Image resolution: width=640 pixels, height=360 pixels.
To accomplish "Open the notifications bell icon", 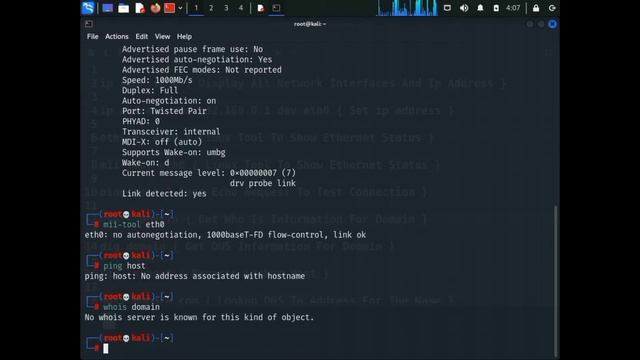I will pyautogui.click(x=480, y=8).
